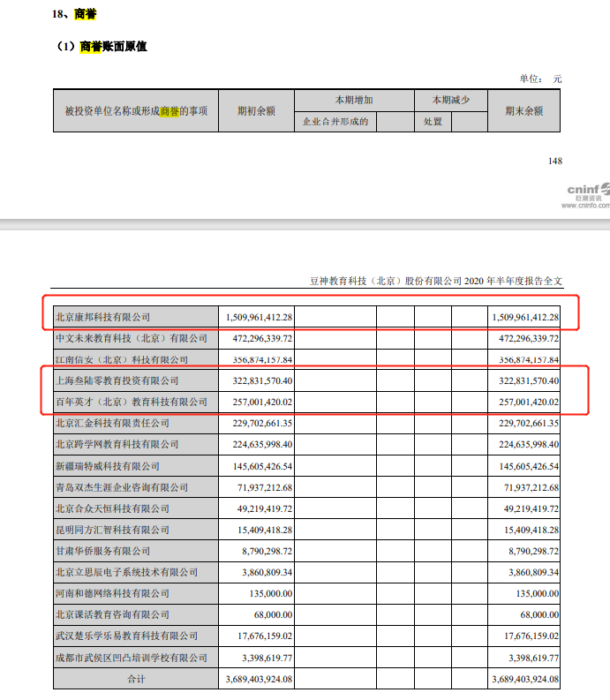Click the cninfo logo watermark link
Image resolution: width=610 pixels, height=700 pixels.
(588, 196)
